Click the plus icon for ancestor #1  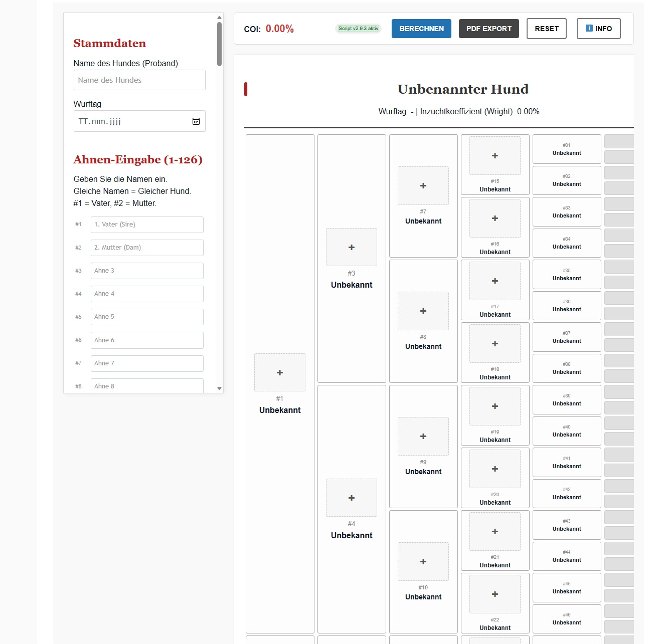280,372
